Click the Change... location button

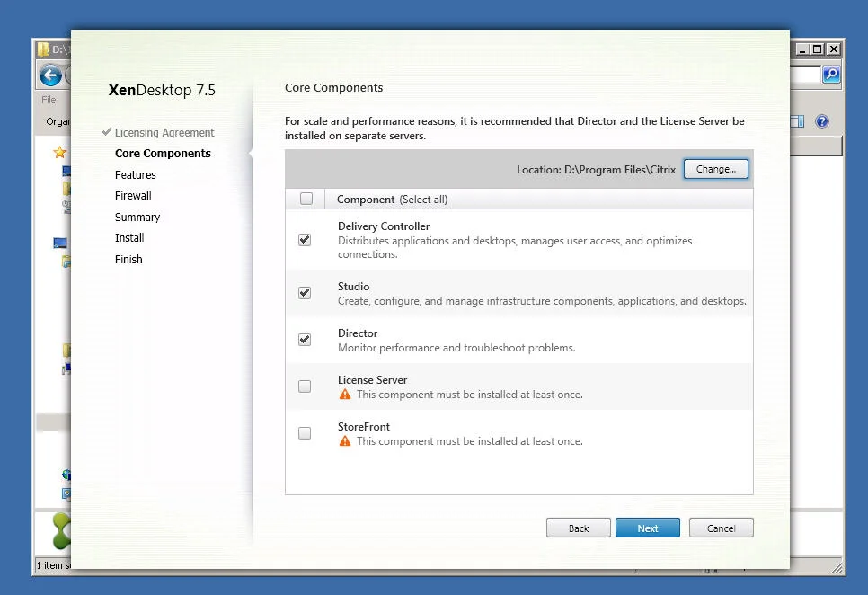(716, 169)
